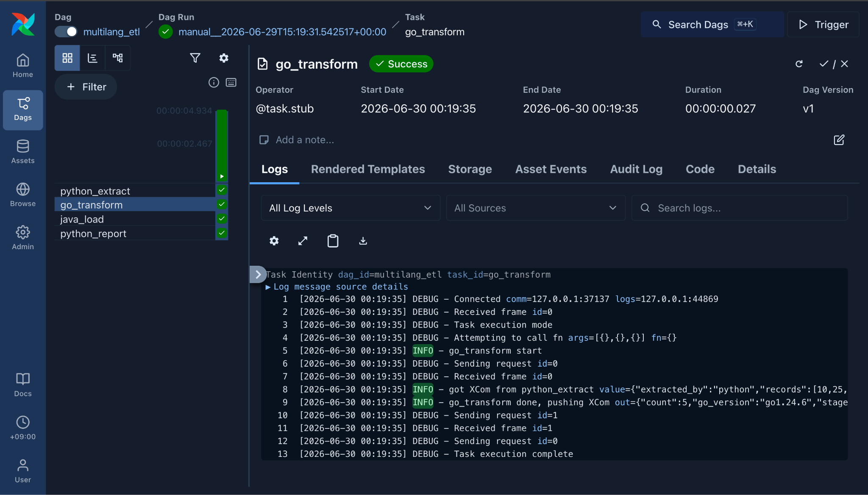This screenshot has height=495, width=868.
Task: Expand logs to fullscreen
Action: pyautogui.click(x=303, y=241)
